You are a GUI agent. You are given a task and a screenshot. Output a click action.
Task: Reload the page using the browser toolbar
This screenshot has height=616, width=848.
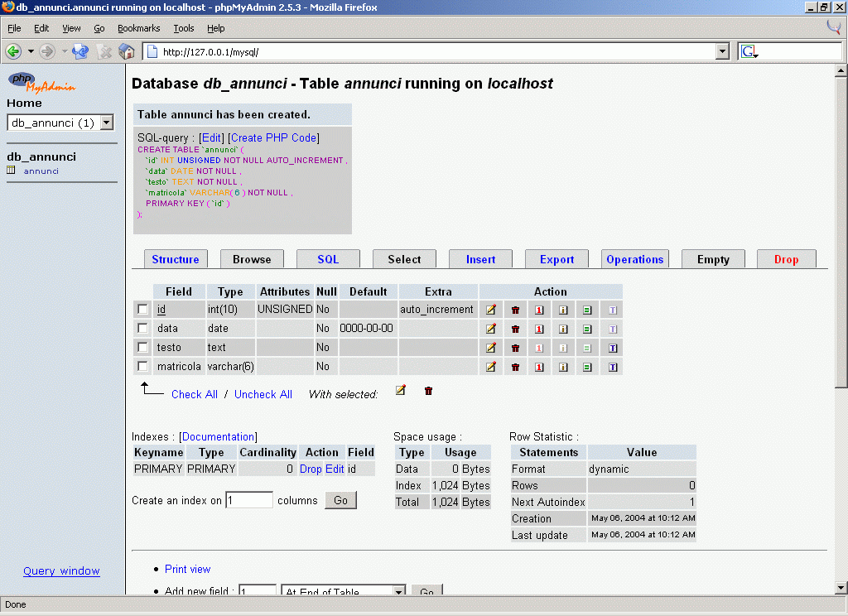pyautogui.click(x=80, y=51)
